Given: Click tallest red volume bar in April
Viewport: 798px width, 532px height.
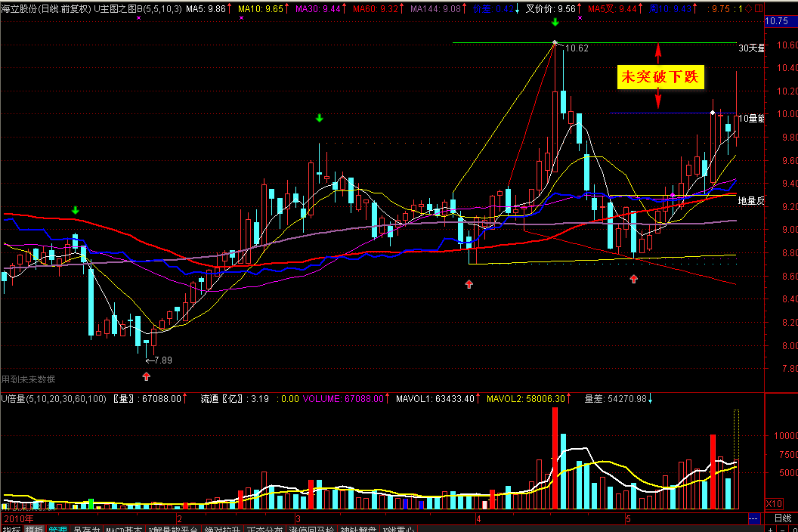Looking at the screenshot, I should [x=555, y=458].
